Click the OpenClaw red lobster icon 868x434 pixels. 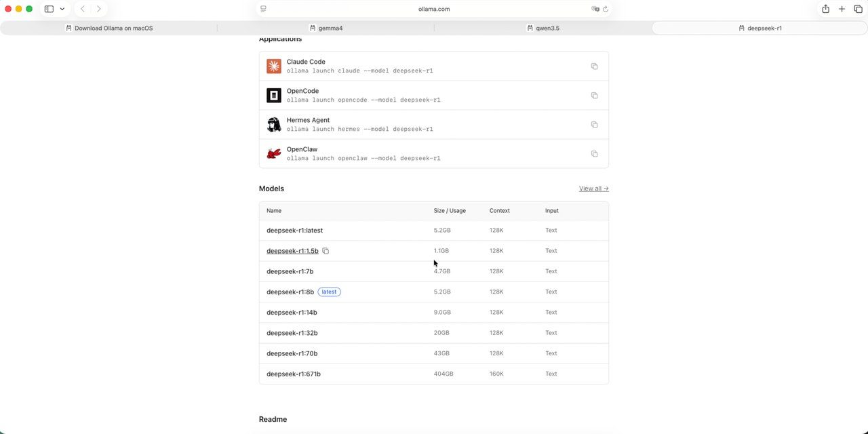[274, 154]
